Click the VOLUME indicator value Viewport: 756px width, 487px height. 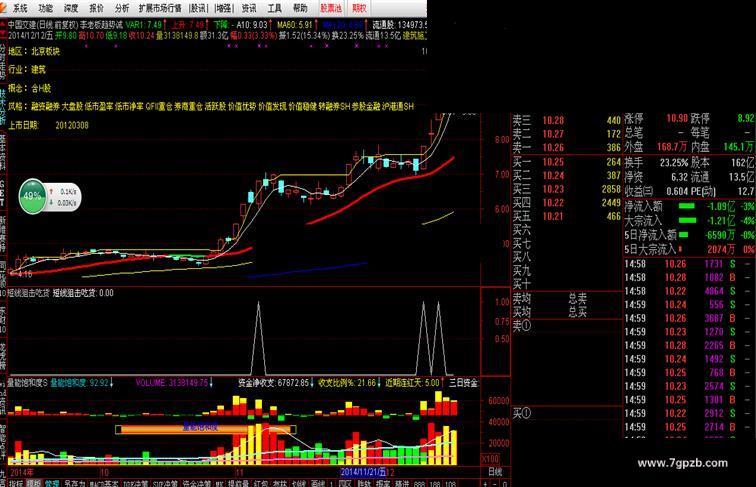point(172,383)
